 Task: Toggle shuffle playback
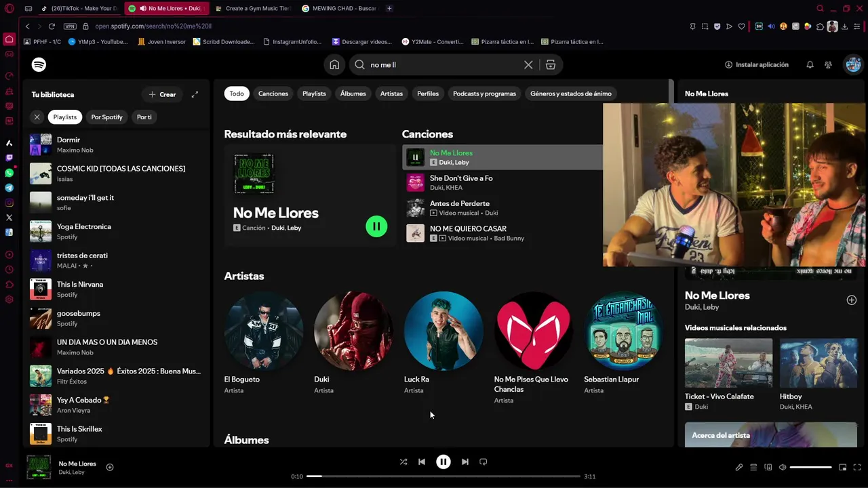[403, 462]
